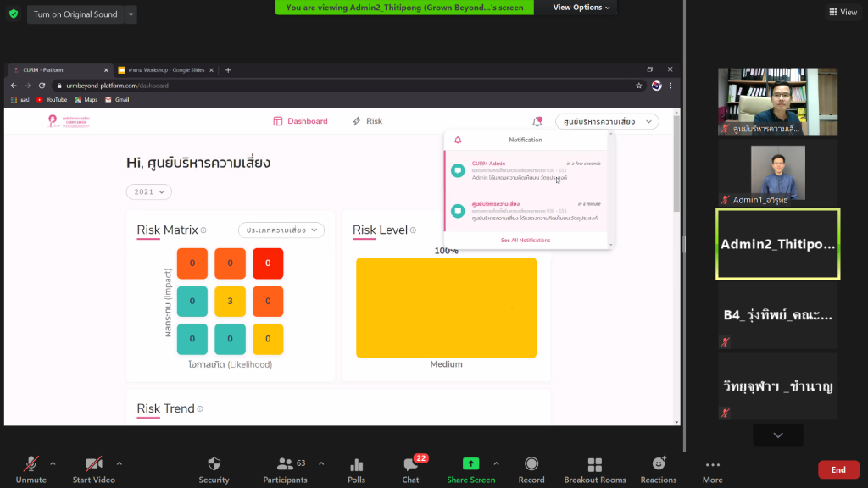Open browser profile avatar

pos(657,86)
